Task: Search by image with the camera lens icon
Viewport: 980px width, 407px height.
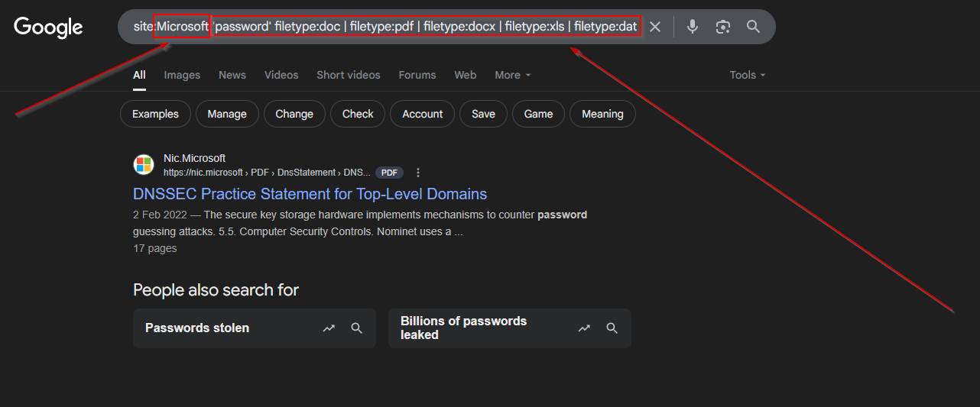Action: coord(723,27)
